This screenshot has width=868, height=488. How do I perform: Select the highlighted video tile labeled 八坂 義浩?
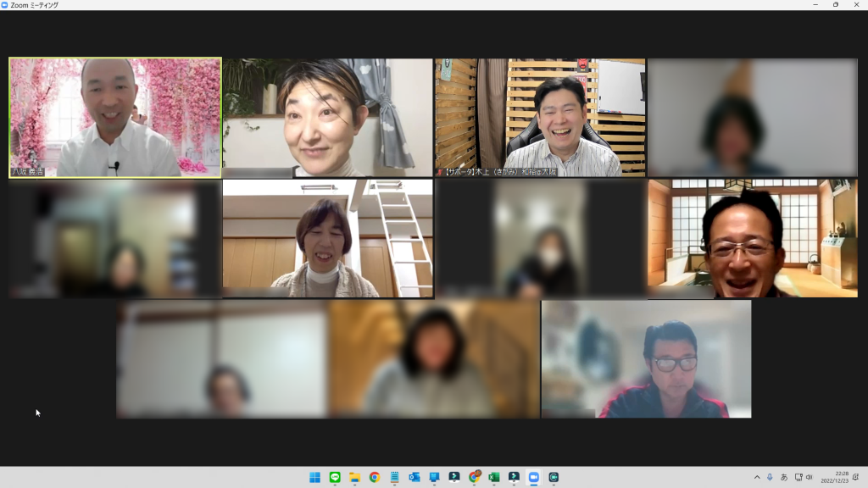tap(115, 118)
